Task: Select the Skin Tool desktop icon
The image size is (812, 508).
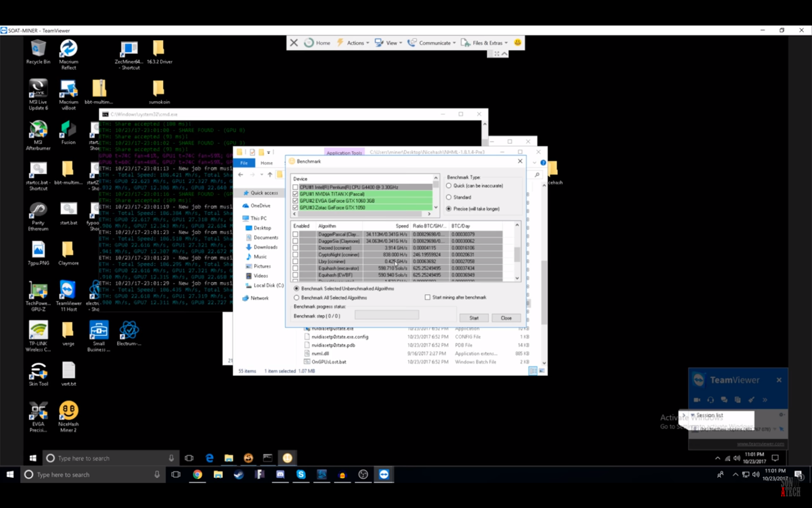Action: (x=38, y=374)
